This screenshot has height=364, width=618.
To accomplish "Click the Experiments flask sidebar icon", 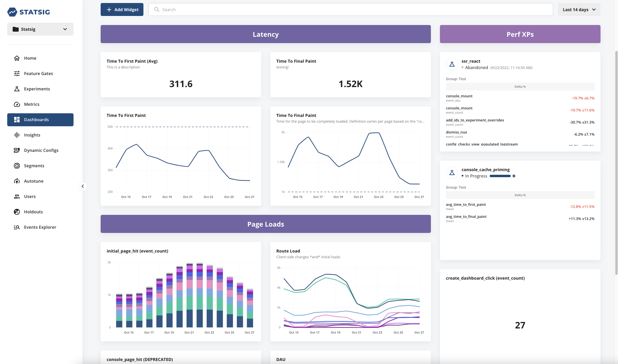I will pyautogui.click(x=17, y=89).
